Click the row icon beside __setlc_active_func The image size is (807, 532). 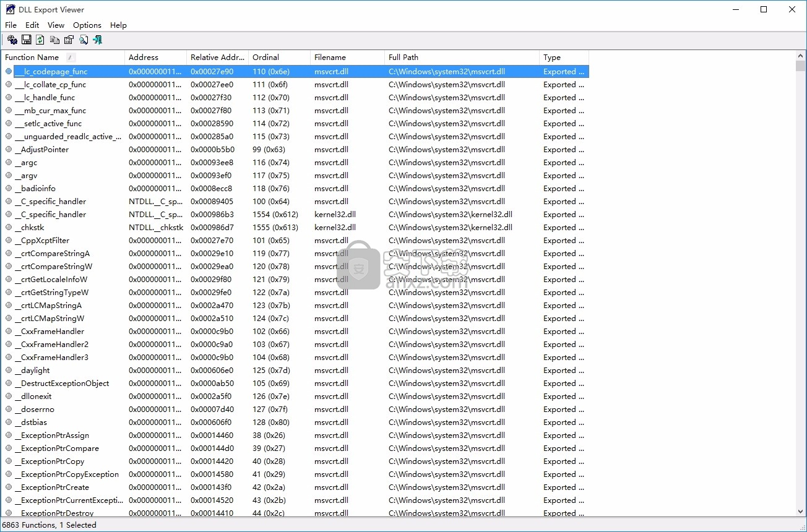(x=9, y=124)
